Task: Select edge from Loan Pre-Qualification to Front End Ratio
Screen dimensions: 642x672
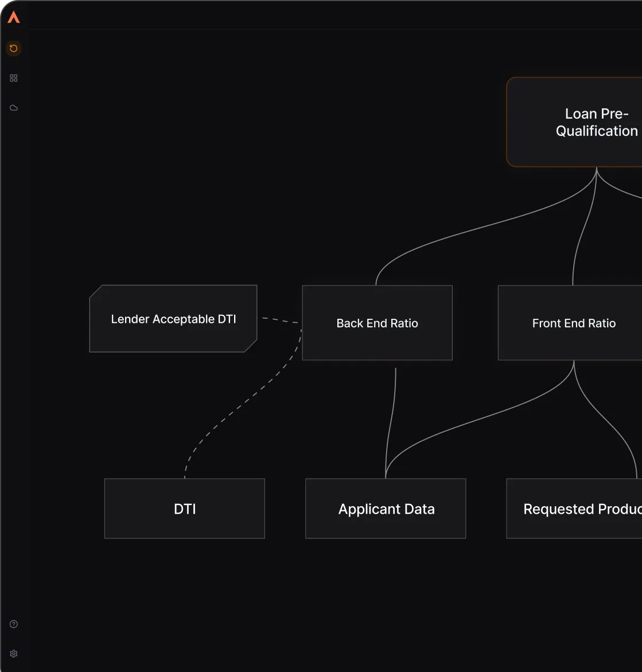Action: 583,229
